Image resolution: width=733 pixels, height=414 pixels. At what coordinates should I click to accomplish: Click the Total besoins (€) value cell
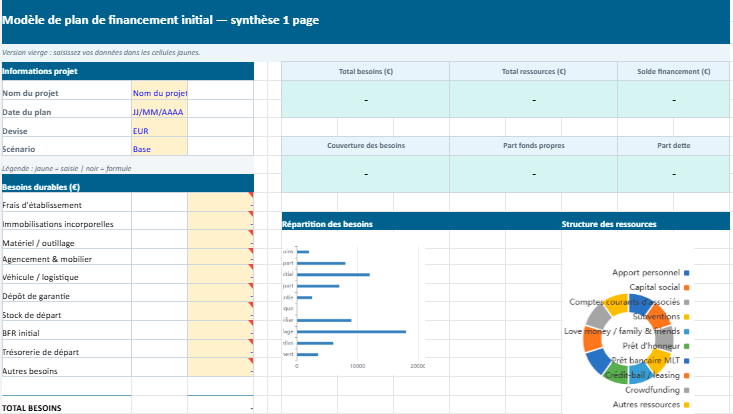pos(365,101)
